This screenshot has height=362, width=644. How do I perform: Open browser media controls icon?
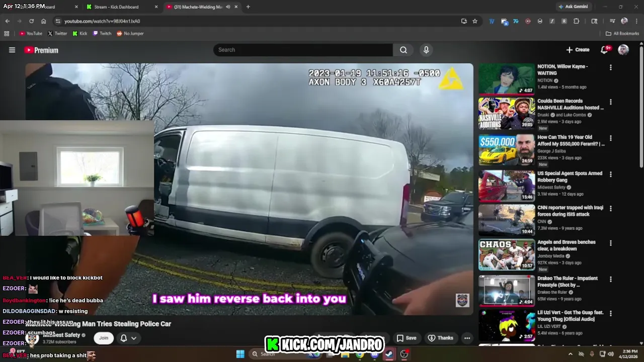click(612, 21)
